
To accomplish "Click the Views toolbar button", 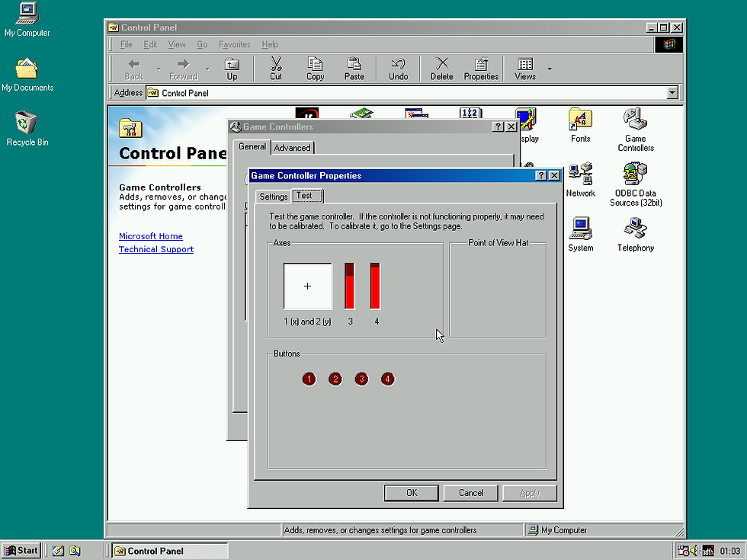I will coord(525,69).
